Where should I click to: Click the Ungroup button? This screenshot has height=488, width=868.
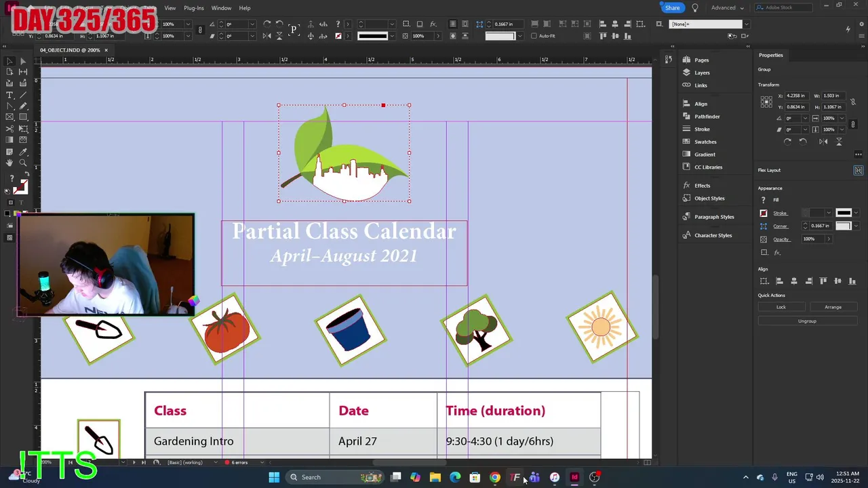[x=807, y=321]
